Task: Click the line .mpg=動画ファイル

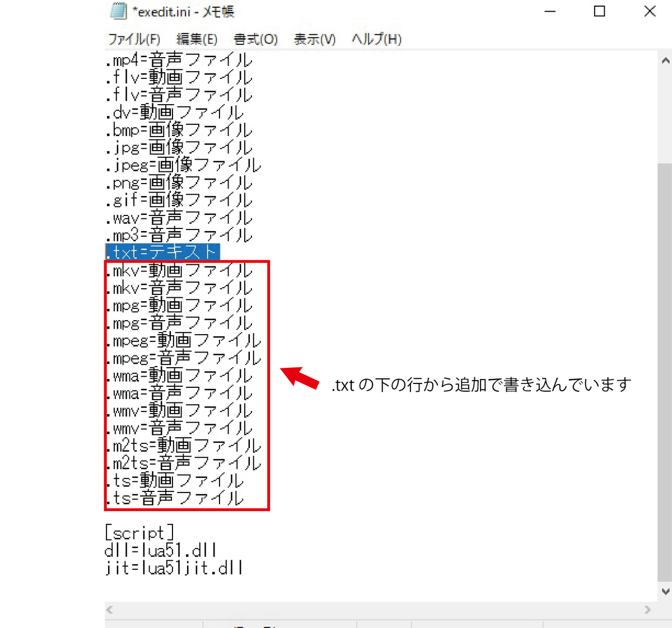Action: 179,306
